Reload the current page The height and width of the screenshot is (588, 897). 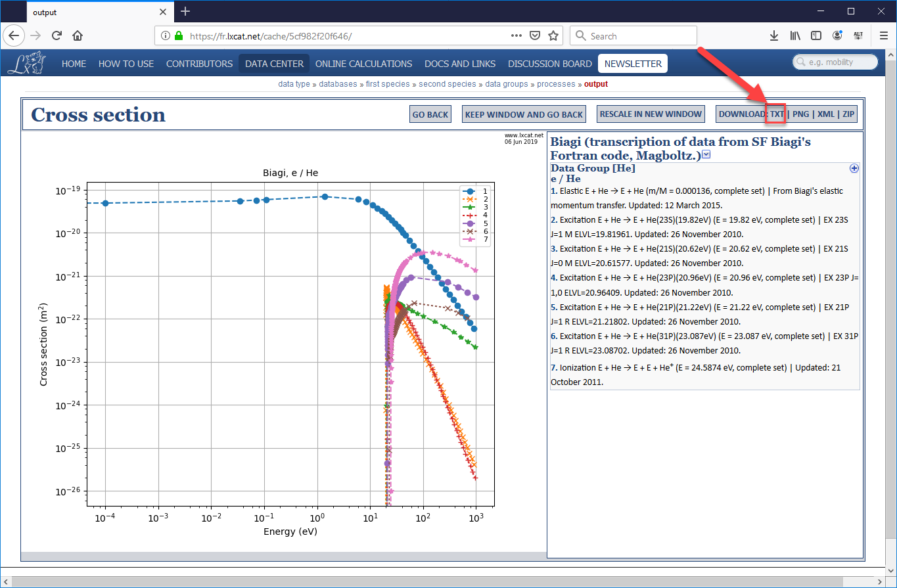click(57, 35)
